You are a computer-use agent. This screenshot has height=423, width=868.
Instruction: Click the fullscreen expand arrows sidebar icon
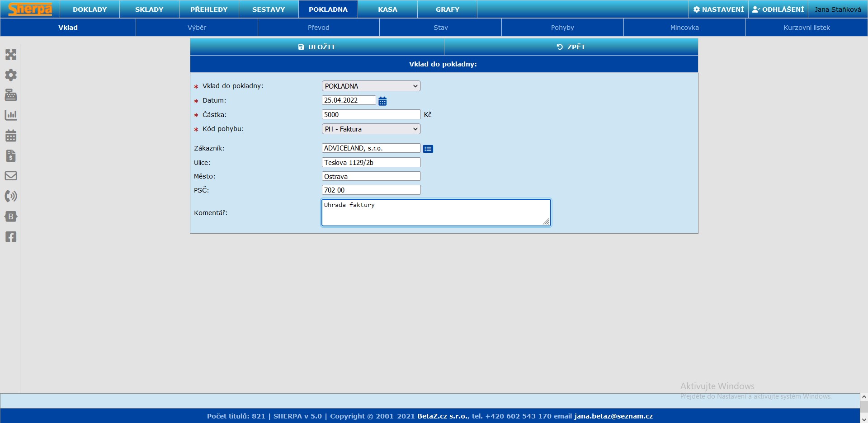point(11,55)
